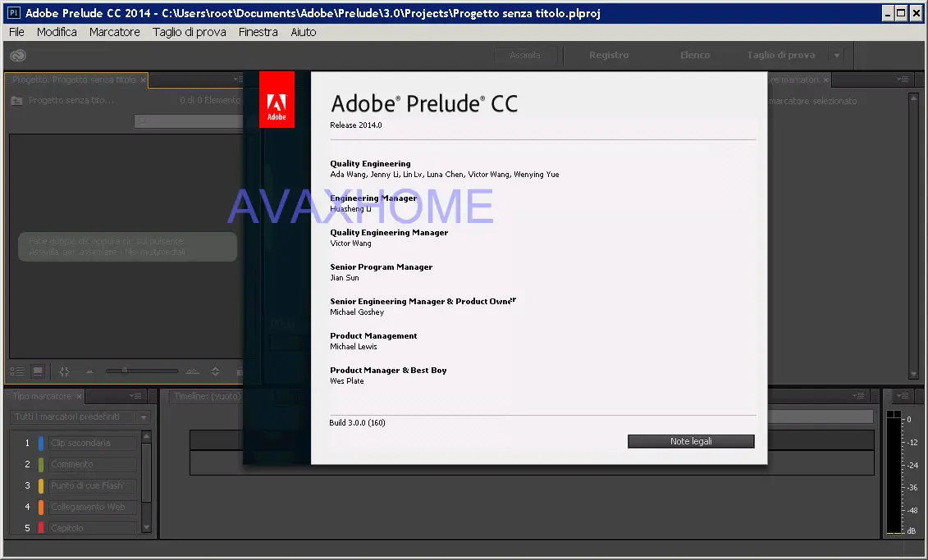Screen dimensions: 928x560
Task: Click the yellow Punto di cue Flash swatch
Action: (x=41, y=485)
